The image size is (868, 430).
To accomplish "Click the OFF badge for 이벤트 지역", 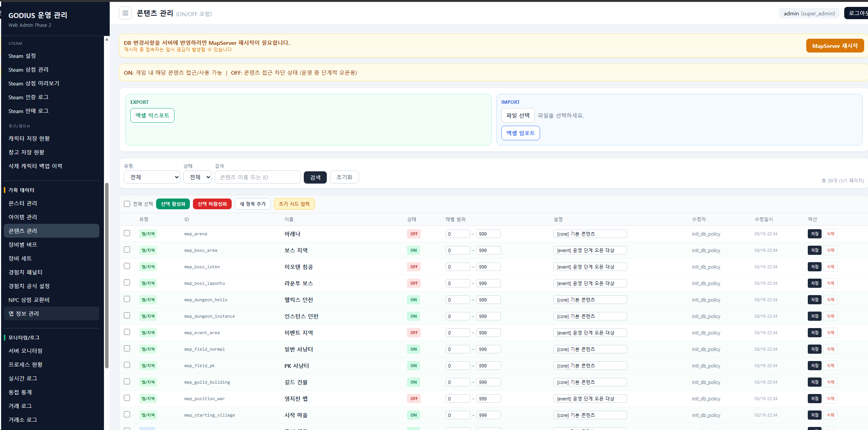I will [x=414, y=333].
